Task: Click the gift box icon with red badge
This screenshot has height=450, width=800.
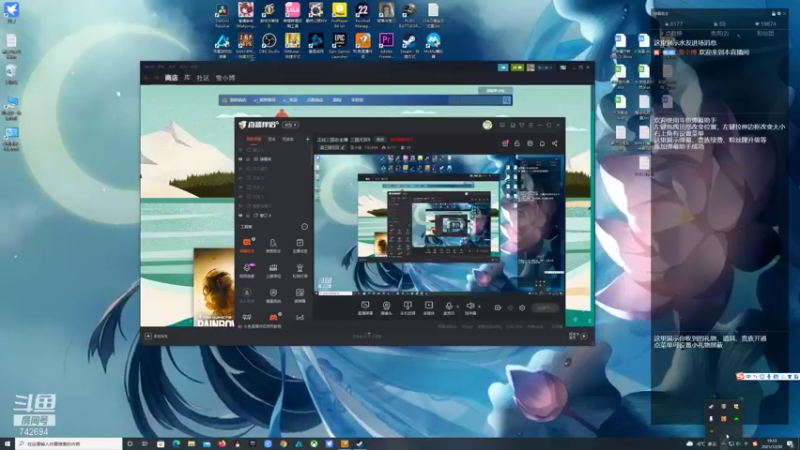Action: pos(505,143)
